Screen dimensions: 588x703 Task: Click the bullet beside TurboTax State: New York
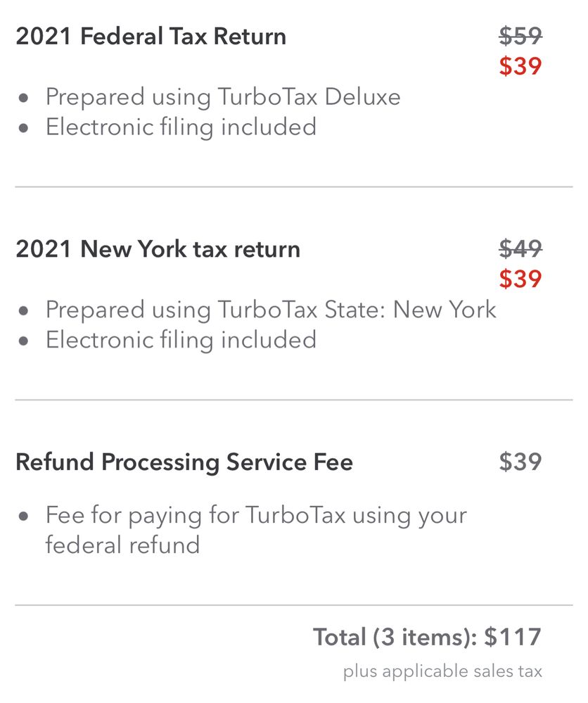25,310
